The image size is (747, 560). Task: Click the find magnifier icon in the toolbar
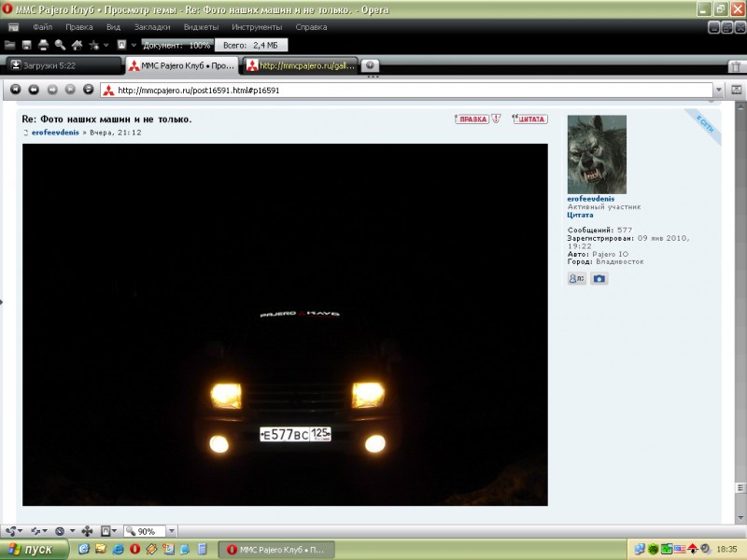click(60, 45)
